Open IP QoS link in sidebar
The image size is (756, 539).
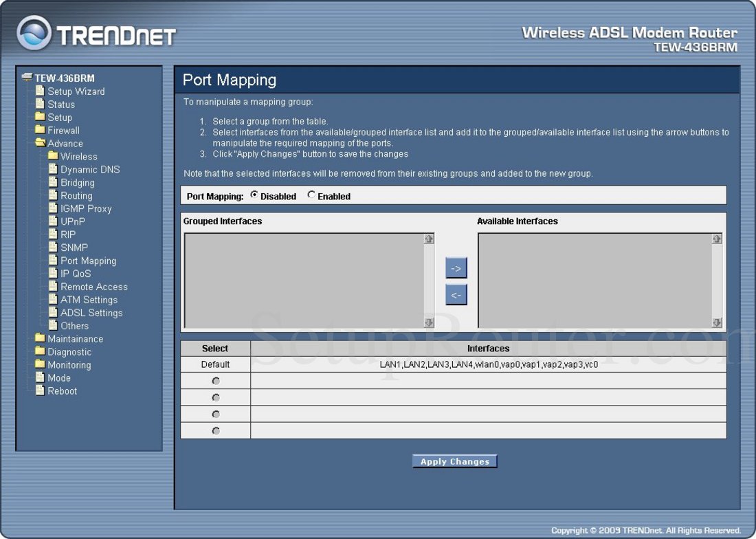[75, 274]
